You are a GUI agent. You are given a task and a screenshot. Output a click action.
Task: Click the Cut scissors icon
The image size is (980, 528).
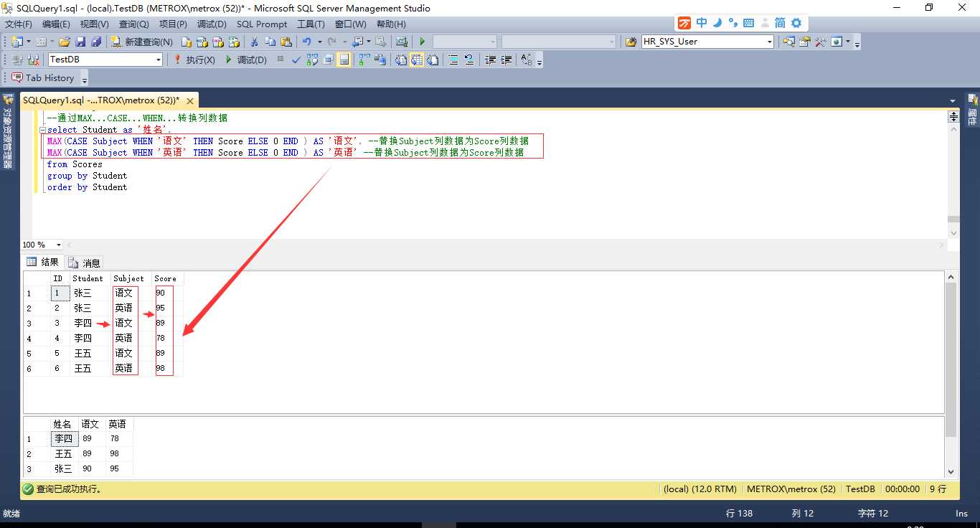point(254,42)
